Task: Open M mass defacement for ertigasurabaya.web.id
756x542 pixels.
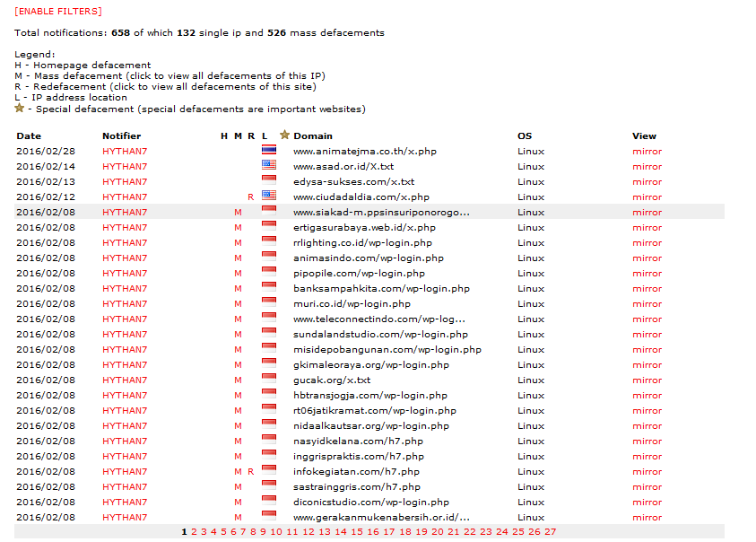Action: (238, 227)
